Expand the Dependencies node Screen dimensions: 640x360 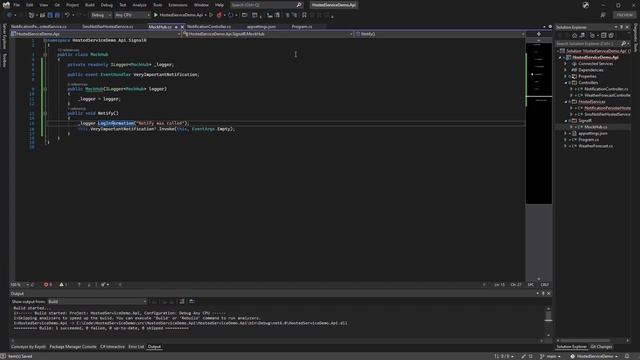coord(566,70)
